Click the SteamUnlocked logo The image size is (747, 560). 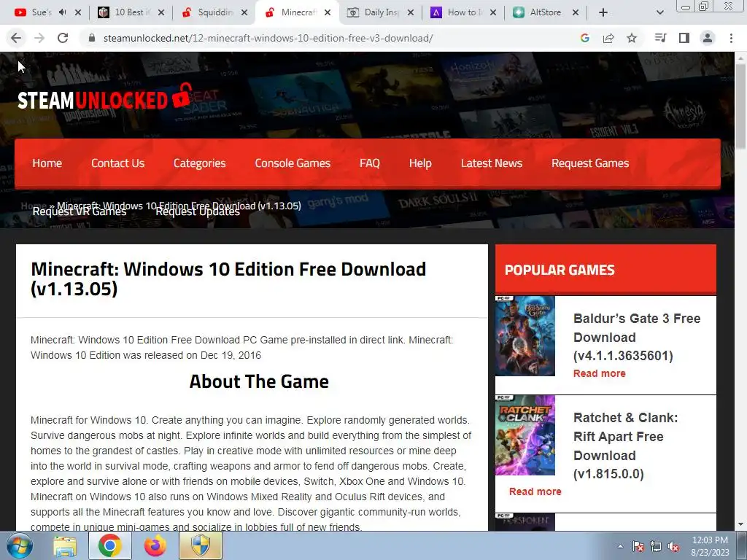tap(105, 97)
